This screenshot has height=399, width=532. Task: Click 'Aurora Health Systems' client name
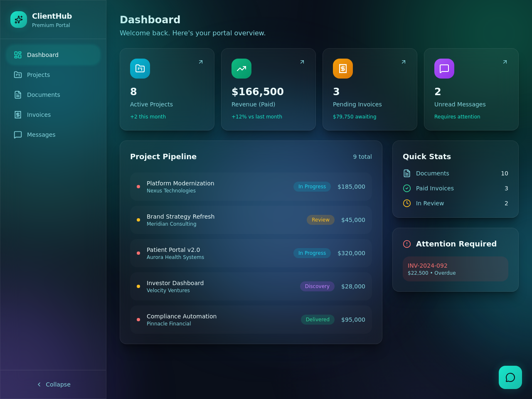(175, 257)
